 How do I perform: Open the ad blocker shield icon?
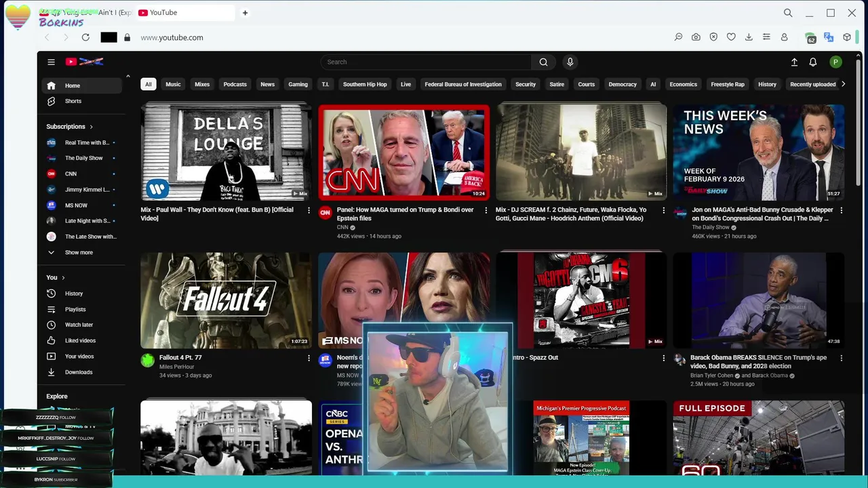tap(713, 37)
